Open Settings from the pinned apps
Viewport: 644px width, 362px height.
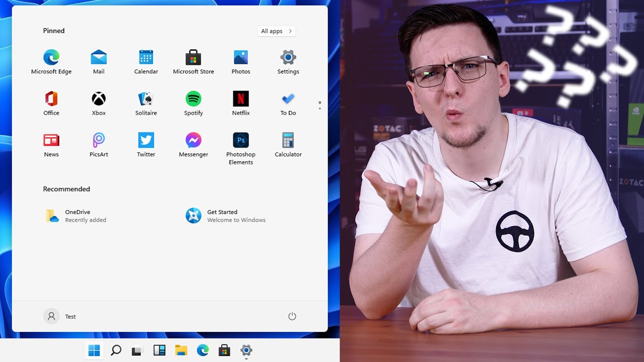pos(288,62)
